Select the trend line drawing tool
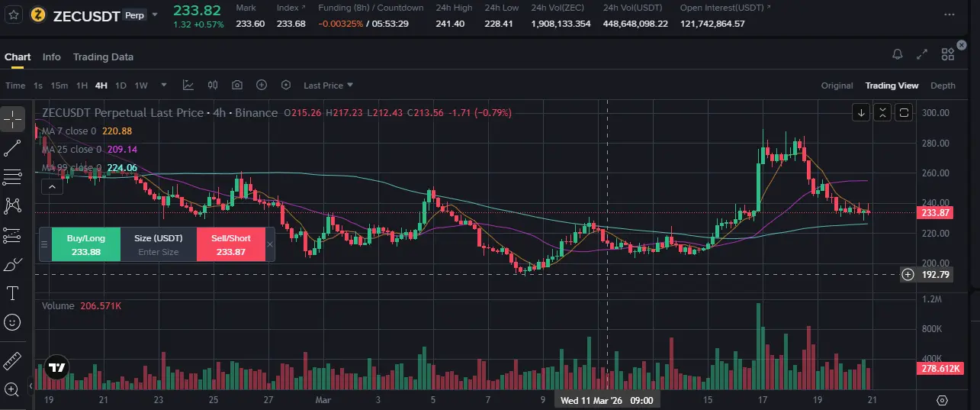This screenshot has width=980, height=410. click(x=12, y=148)
